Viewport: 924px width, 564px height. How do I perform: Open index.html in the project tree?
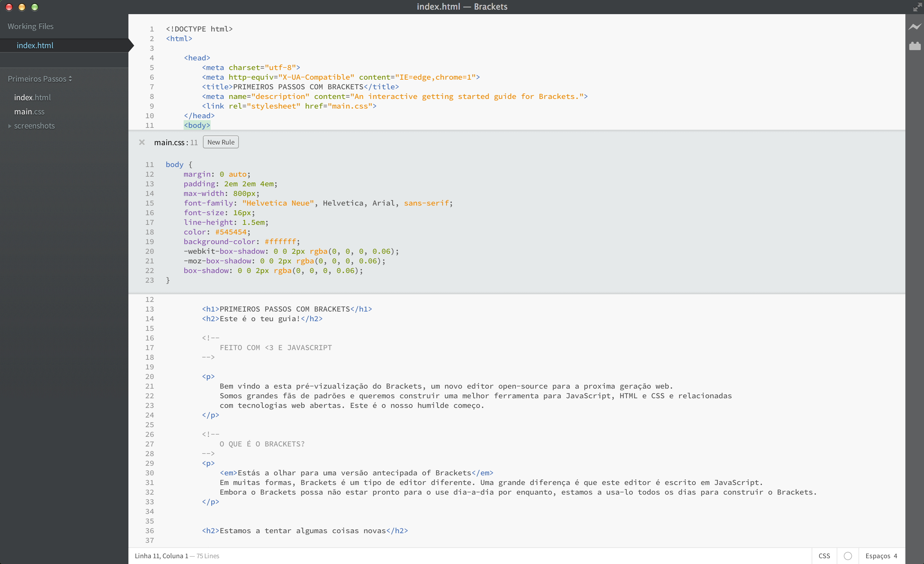click(x=32, y=98)
